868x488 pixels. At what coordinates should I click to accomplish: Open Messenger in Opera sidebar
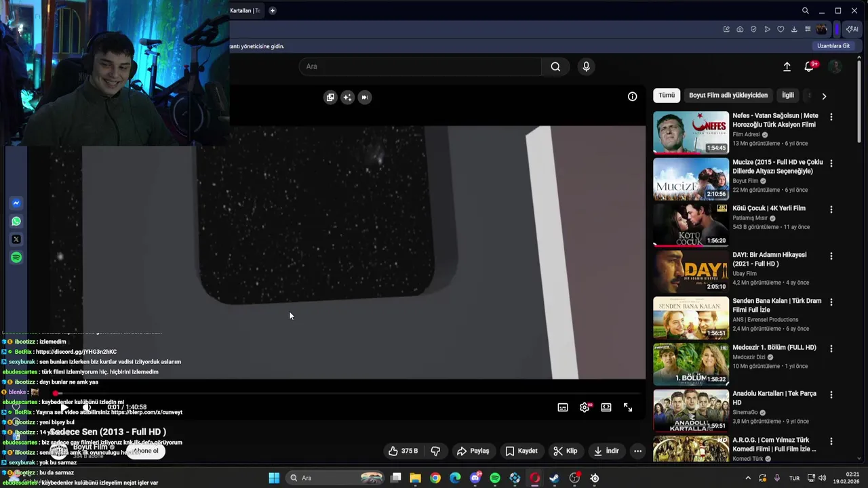pyautogui.click(x=16, y=203)
